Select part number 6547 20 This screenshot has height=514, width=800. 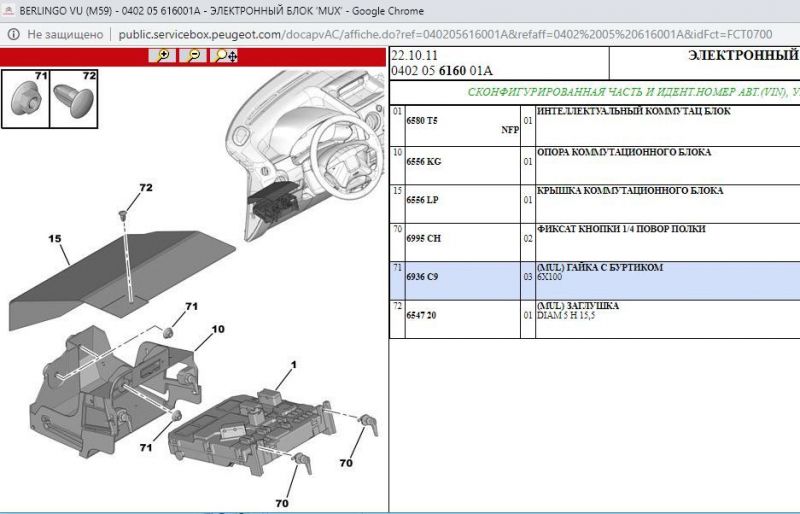click(422, 314)
